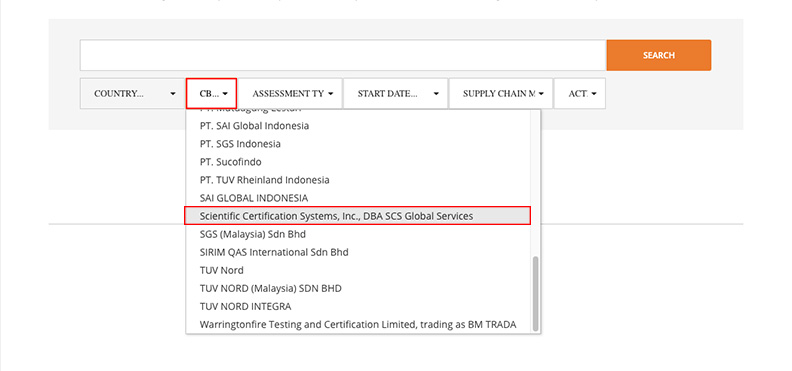Pick the TUV Nord option
792x371 pixels.
(x=359, y=270)
